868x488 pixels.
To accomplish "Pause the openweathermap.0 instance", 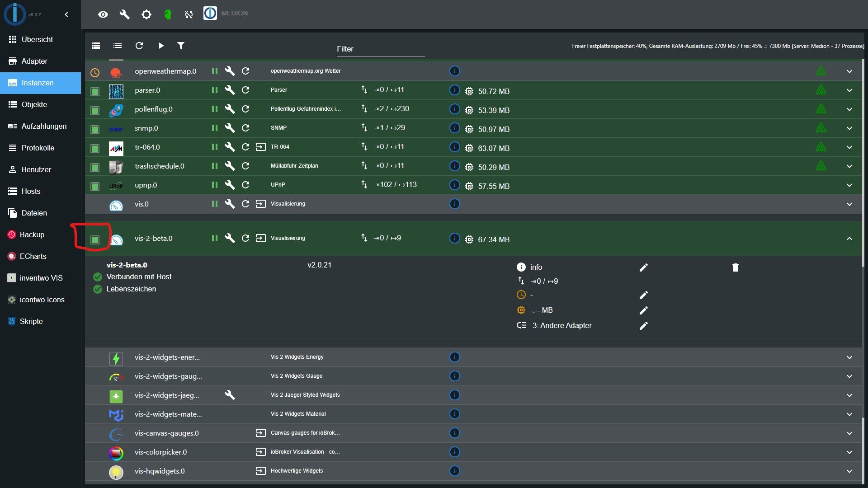I will pos(215,71).
